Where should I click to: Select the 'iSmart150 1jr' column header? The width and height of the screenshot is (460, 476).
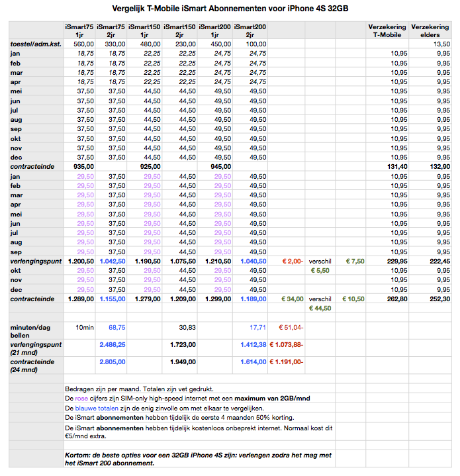(144, 30)
